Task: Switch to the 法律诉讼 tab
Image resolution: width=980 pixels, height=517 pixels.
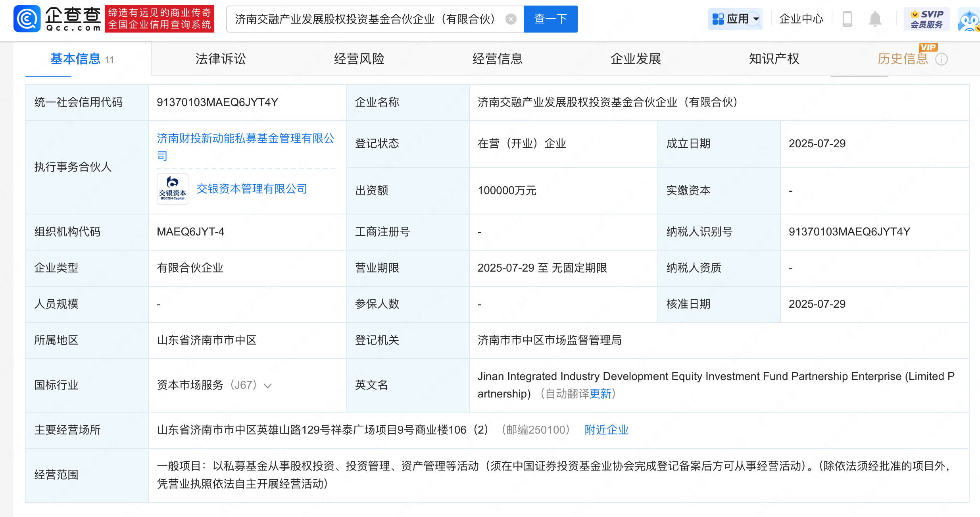Action: 221,59
